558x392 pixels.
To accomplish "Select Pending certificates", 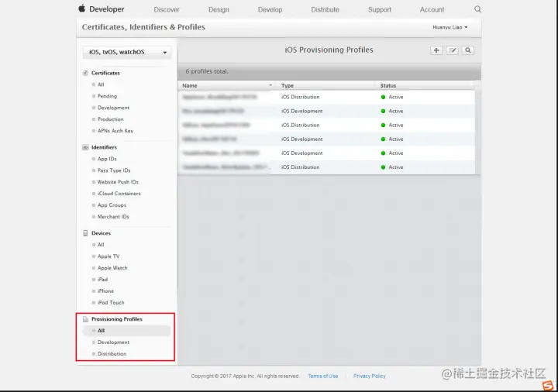I will [107, 96].
